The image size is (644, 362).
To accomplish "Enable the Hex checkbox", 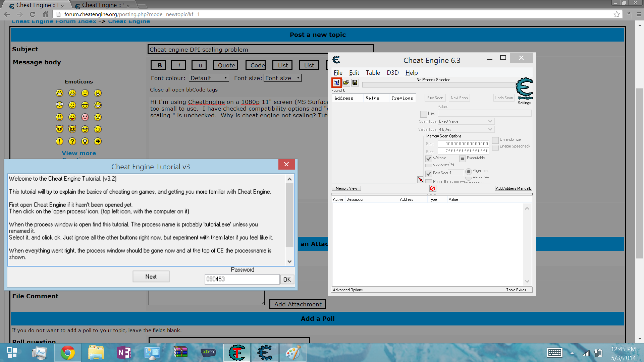I will (x=424, y=114).
